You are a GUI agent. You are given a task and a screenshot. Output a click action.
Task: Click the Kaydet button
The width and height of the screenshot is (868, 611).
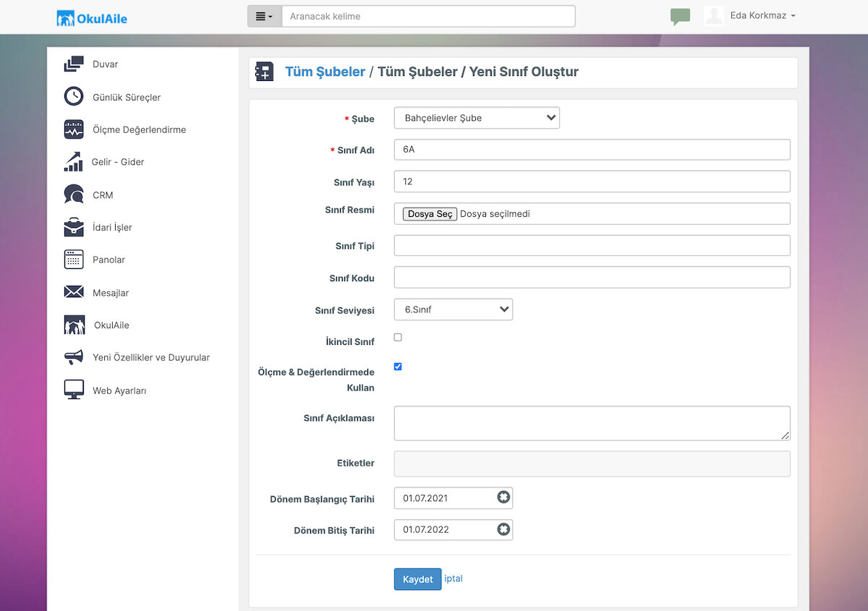coord(417,579)
